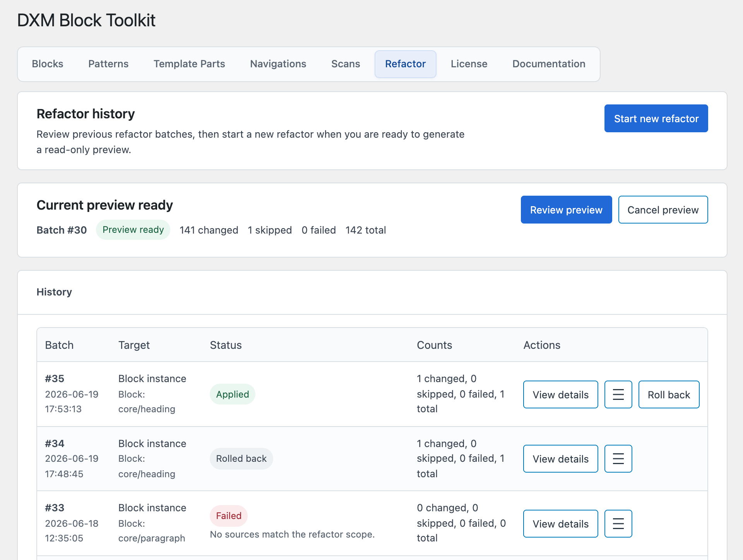Image resolution: width=743 pixels, height=560 pixels.
Task: Click the counts text for batch #33
Action: [461, 523]
